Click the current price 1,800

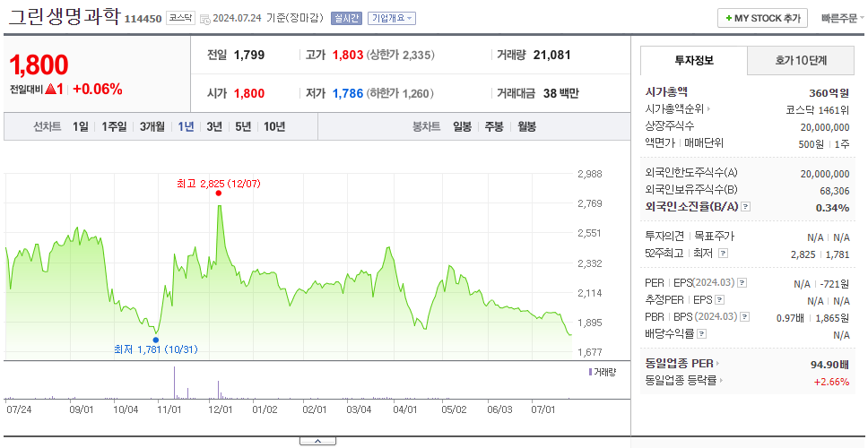[x=39, y=65]
